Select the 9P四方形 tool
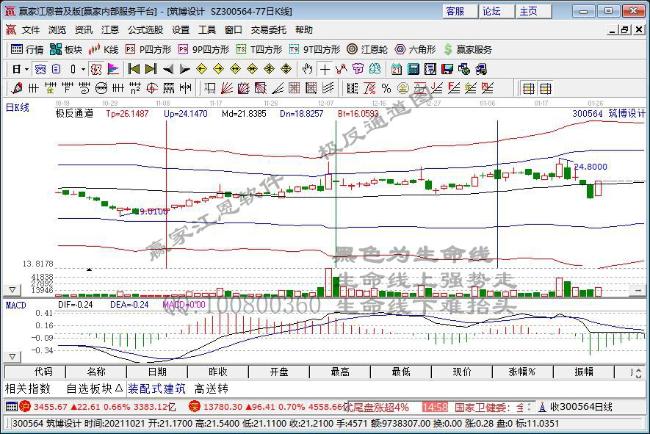Image resolution: width=650 pixels, height=434 pixels. pos(203,50)
